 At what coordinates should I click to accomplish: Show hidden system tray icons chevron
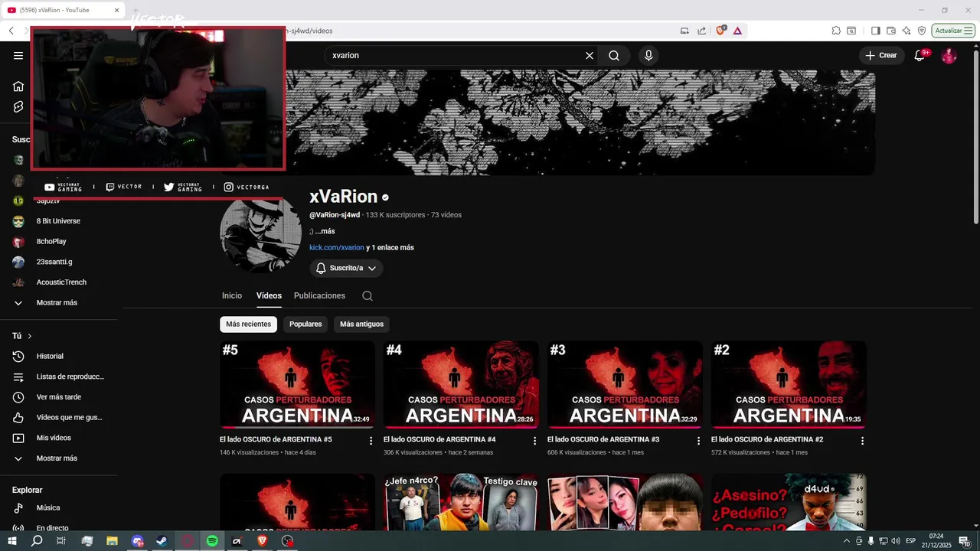coord(847,541)
